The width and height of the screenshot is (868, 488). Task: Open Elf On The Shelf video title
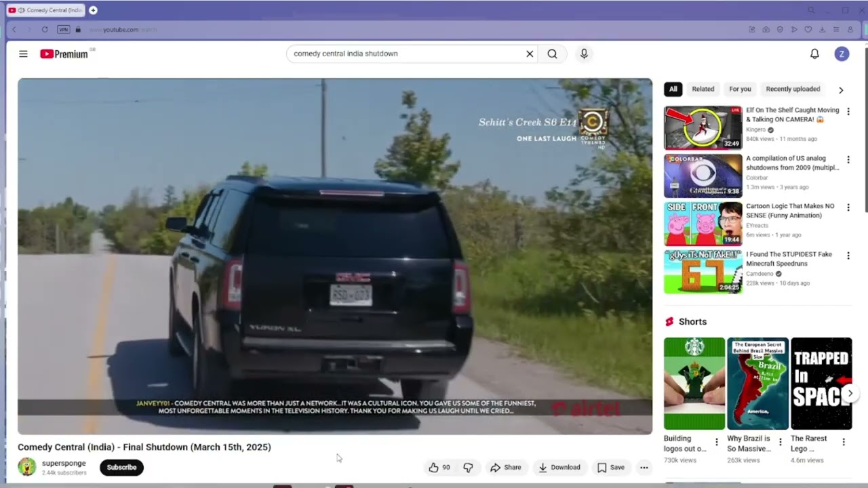click(793, 115)
